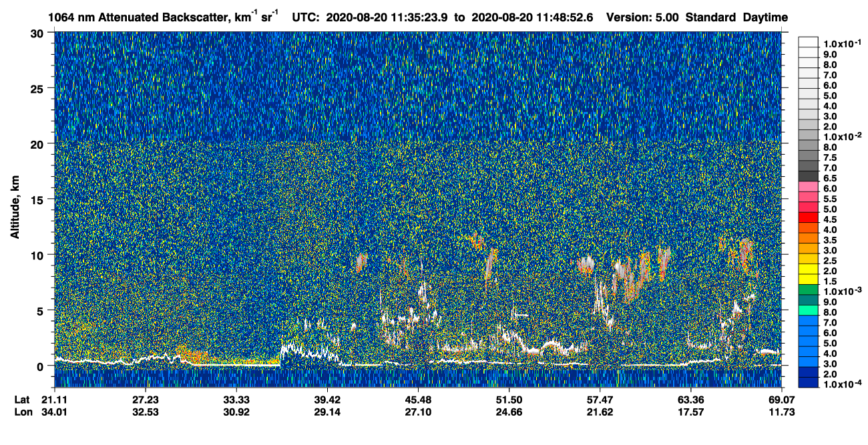Click the "Altitude, km" axis label

pos(15,209)
